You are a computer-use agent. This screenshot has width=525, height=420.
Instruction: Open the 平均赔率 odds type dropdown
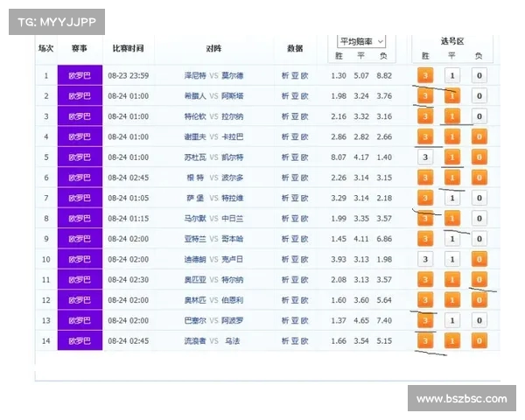click(361, 41)
